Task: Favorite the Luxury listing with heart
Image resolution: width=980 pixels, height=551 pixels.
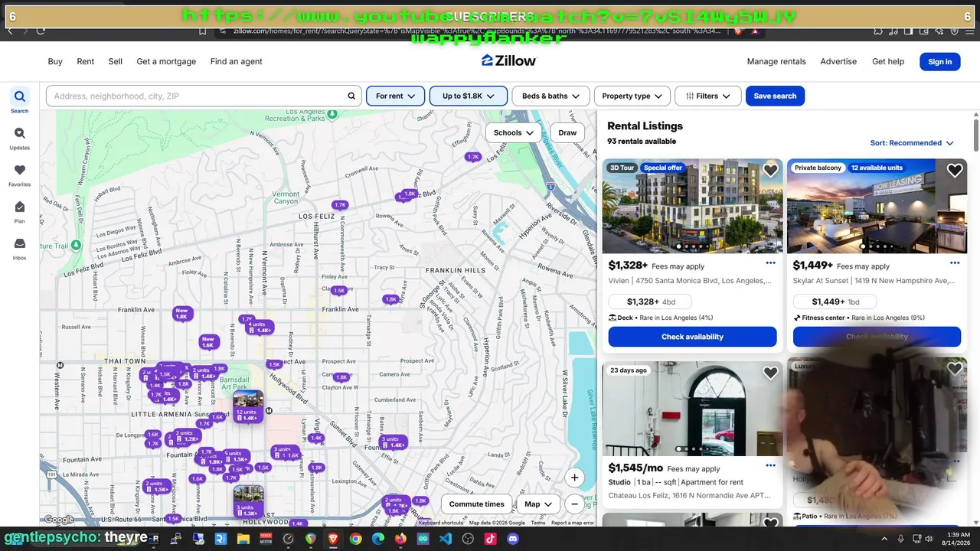Action: point(955,370)
